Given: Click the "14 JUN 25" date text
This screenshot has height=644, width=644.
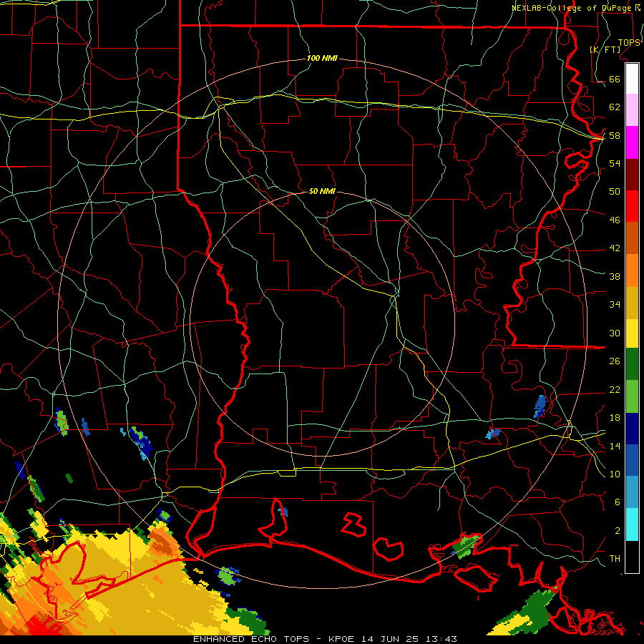Looking at the screenshot, I should click(389, 639).
